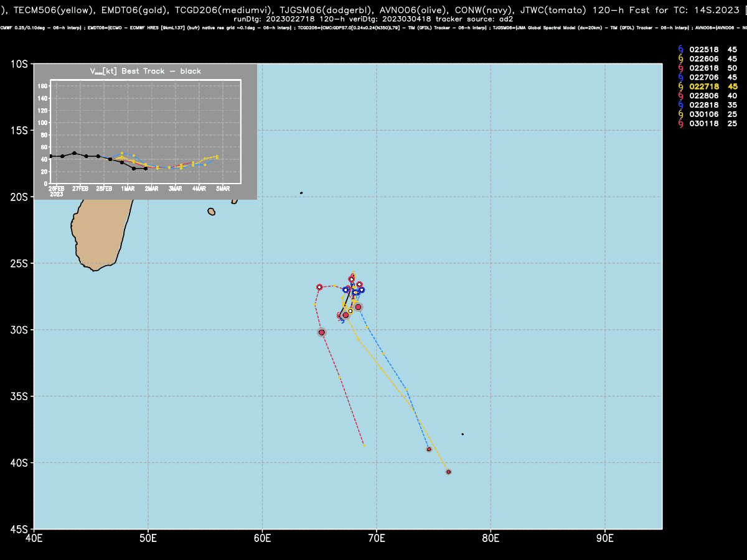Click the red cyclone symbol beside 022618
This screenshot has height=560, width=747.
680,68
